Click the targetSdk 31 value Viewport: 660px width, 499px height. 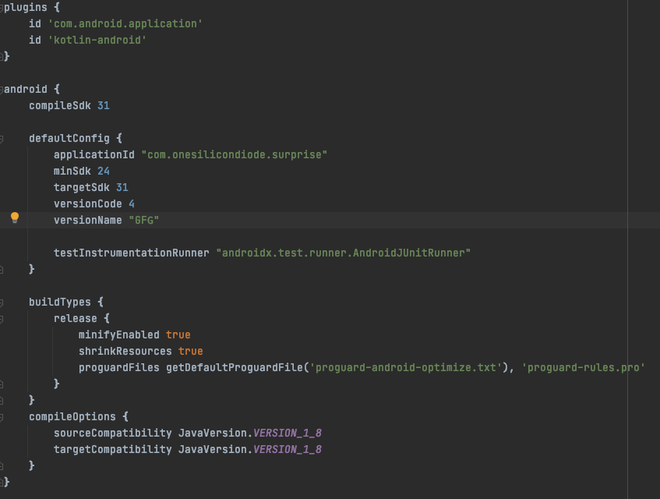[x=122, y=187]
